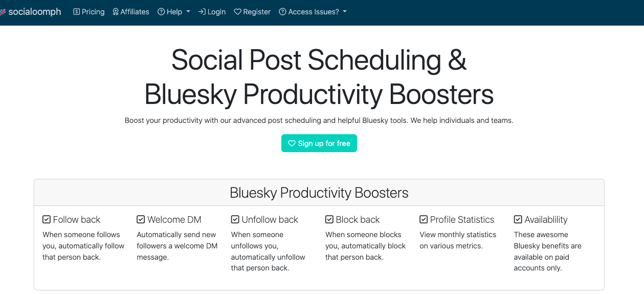Click the arrow icon beside Login

[x=202, y=12]
